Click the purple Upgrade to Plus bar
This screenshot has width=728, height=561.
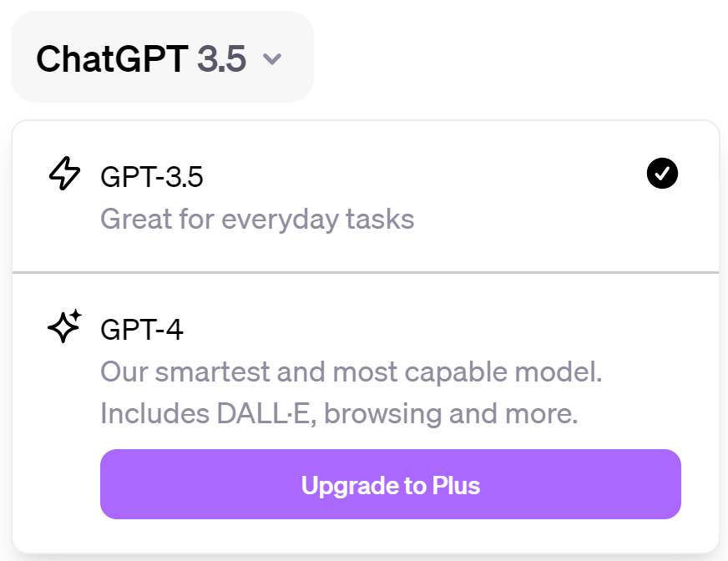pyautogui.click(x=390, y=484)
